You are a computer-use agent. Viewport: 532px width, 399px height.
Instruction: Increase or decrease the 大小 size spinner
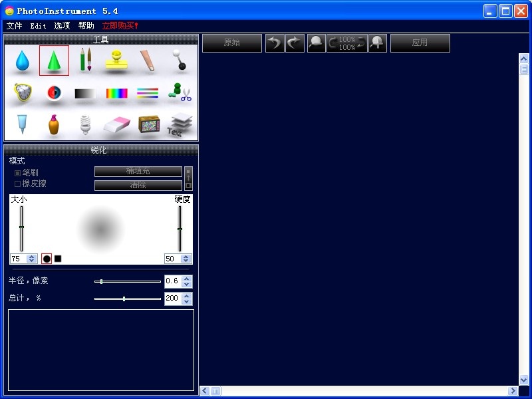31,259
